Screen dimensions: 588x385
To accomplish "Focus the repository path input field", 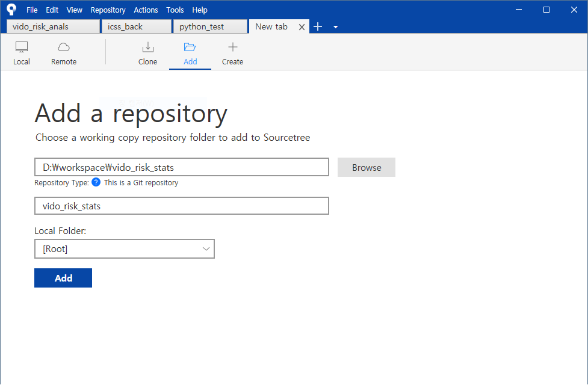I will (182, 167).
